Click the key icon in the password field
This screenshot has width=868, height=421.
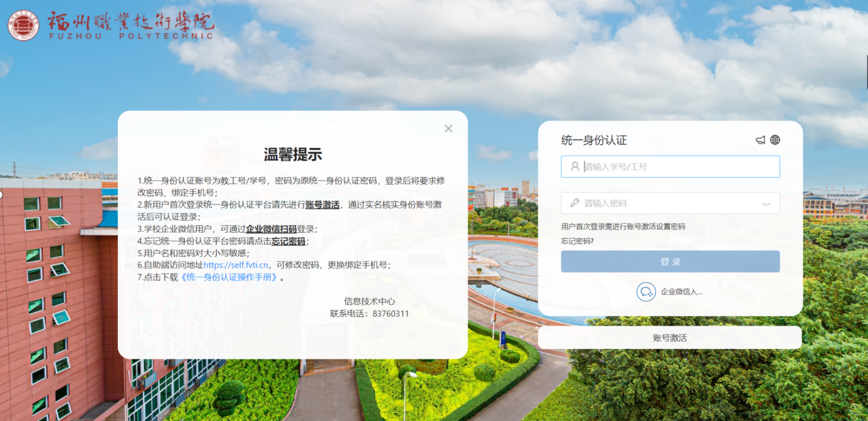(574, 203)
